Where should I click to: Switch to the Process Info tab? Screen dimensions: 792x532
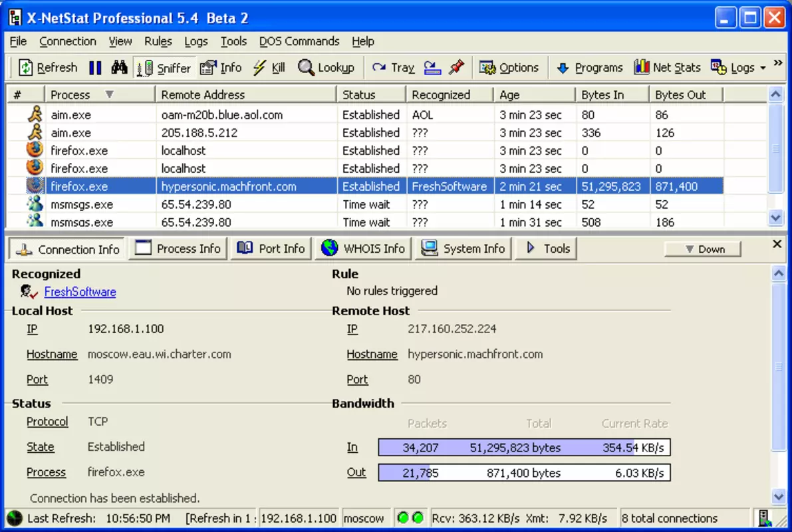pyautogui.click(x=178, y=249)
